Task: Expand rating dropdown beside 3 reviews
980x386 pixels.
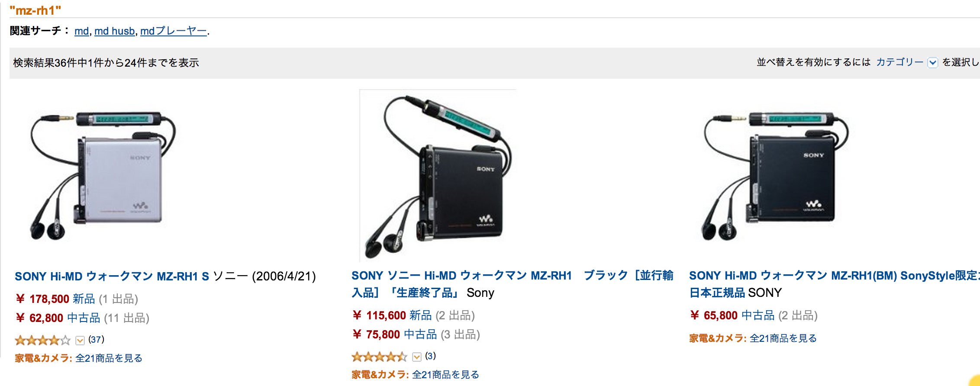Action: pyautogui.click(x=417, y=357)
